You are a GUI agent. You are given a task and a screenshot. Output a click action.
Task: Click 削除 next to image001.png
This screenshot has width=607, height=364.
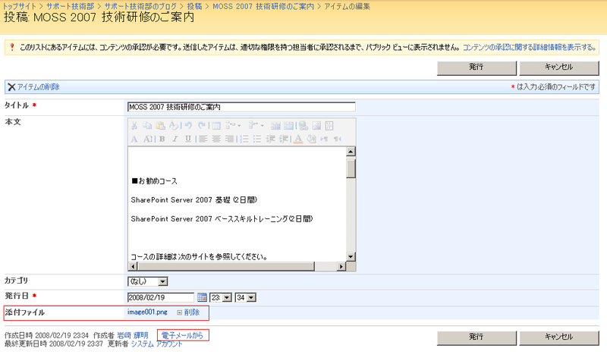[192, 312]
